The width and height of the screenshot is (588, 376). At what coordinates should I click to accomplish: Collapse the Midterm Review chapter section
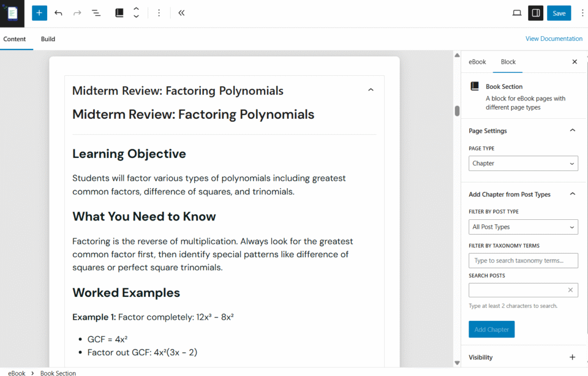coord(370,90)
